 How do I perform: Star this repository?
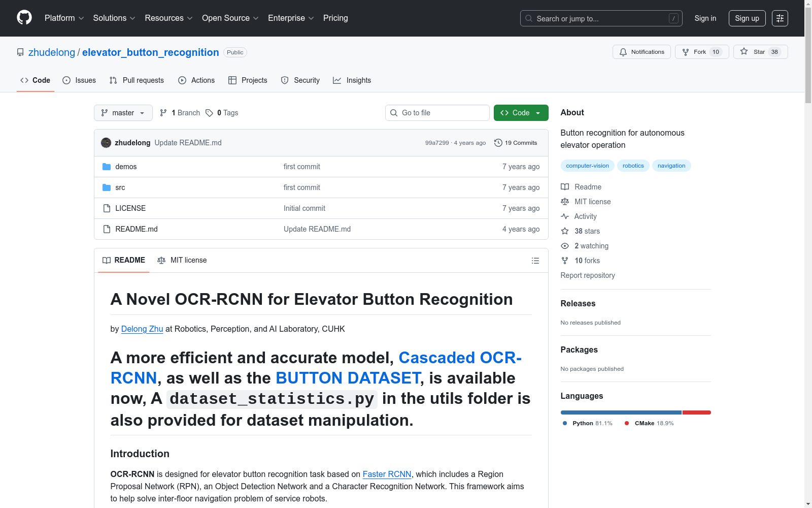(760, 52)
